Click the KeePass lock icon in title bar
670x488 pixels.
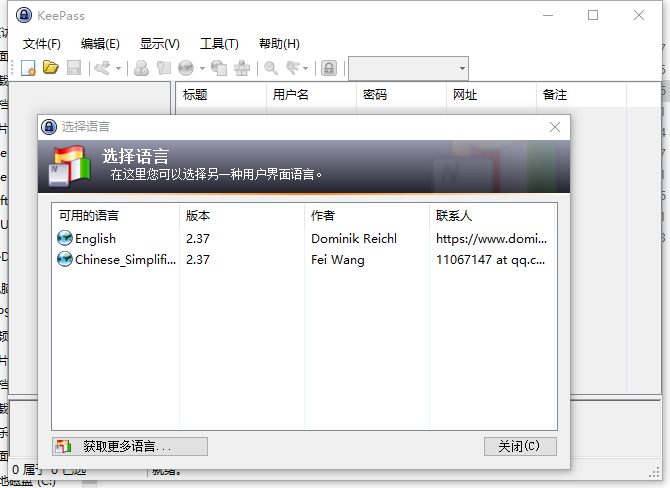click(x=24, y=15)
